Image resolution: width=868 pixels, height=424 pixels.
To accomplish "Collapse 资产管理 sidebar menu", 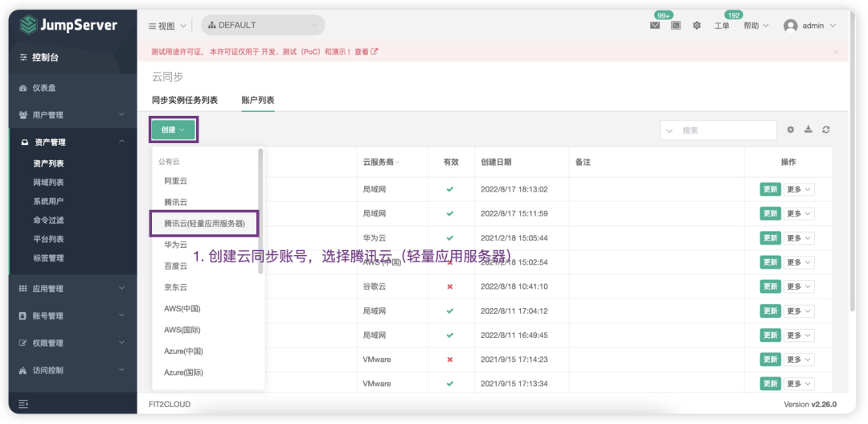I will pyautogui.click(x=72, y=142).
